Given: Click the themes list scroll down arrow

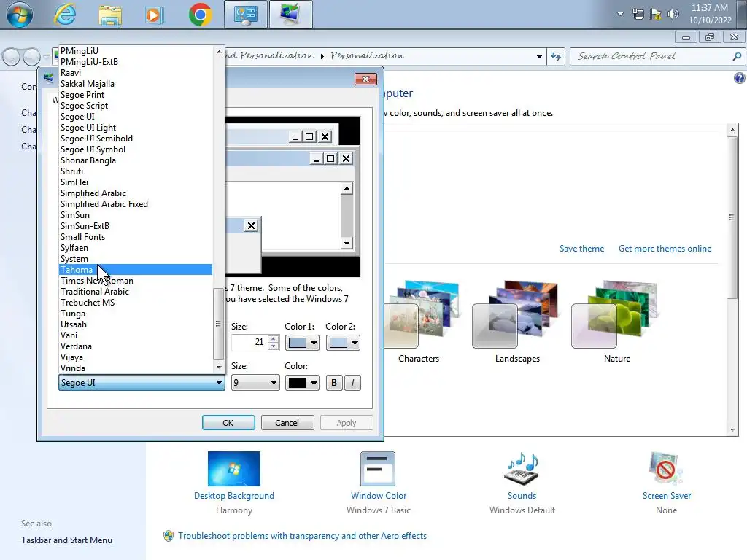Looking at the screenshot, I should click(x=732, y=430).
